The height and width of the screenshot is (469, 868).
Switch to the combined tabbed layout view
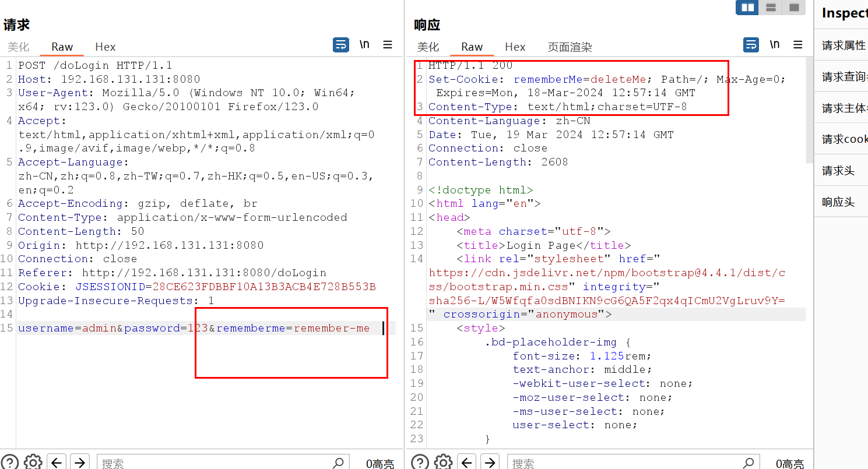pyautogui.click(x=794, y=8)
